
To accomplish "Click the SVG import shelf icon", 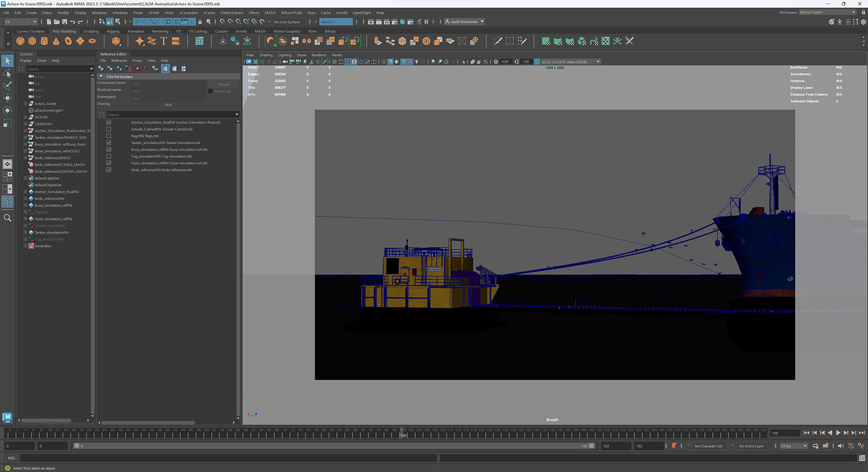I will point(176,41).
